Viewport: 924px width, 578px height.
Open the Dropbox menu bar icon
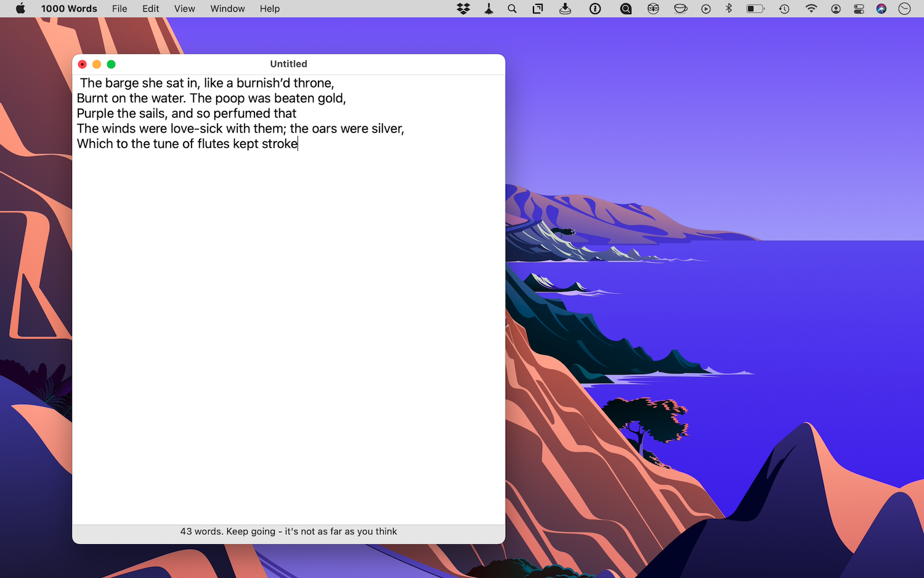pos(463,9)
